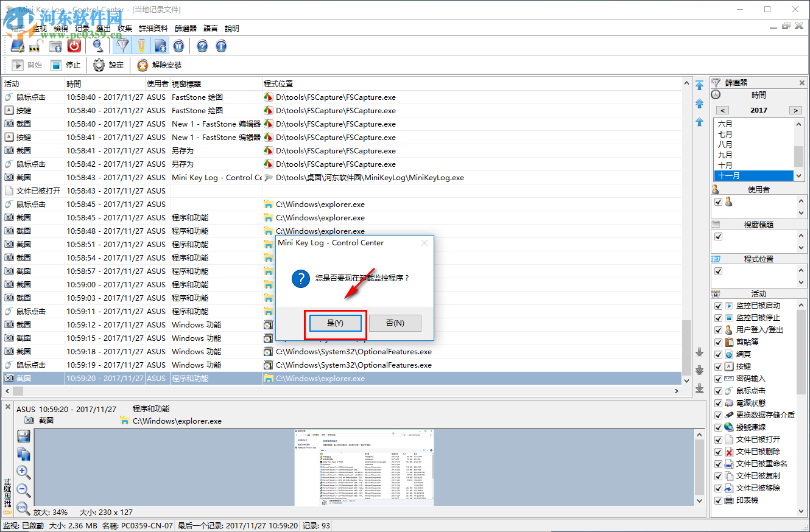This screenshot has width=810, height=532.
Task: Uncheck the checkbox under 程式位置
Action: tap(719, 271)
